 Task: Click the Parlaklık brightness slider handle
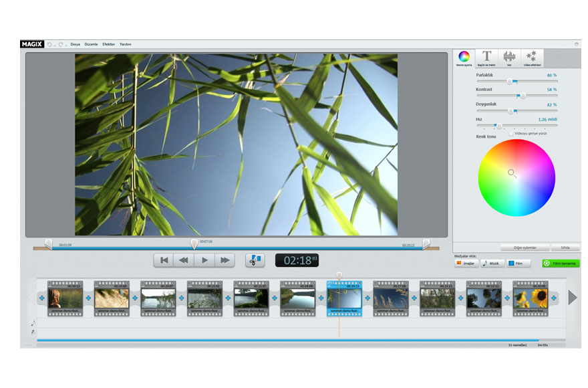click(510, 81)
